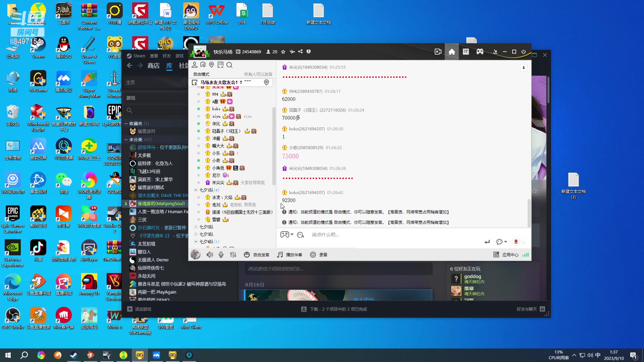This screenshot has width=644, height=362.
Task: Open the YY channel template list icon
Action: point(466,52)
